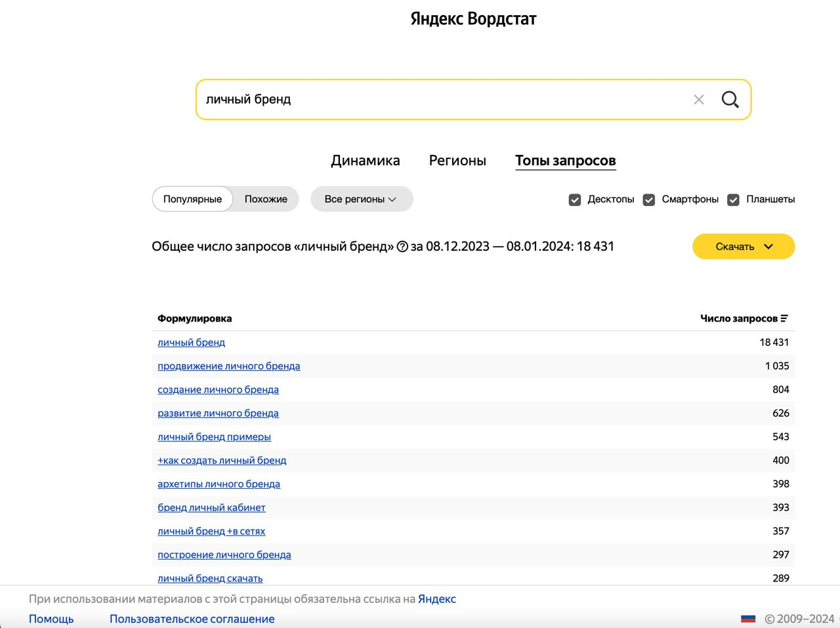The height and width of the screenshot is (628, 840).
Task: Select the Популярные queries option
Action: click(x=192, y=199)
